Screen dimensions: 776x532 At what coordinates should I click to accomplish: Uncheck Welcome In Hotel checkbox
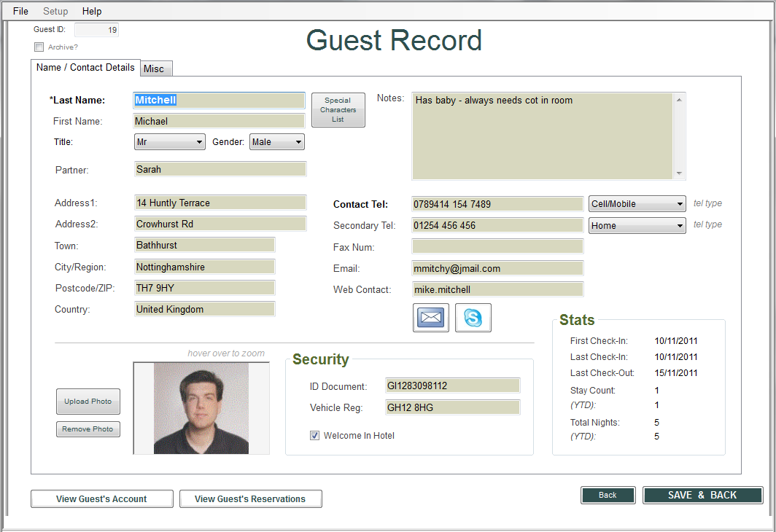click(x=315, y=436)
